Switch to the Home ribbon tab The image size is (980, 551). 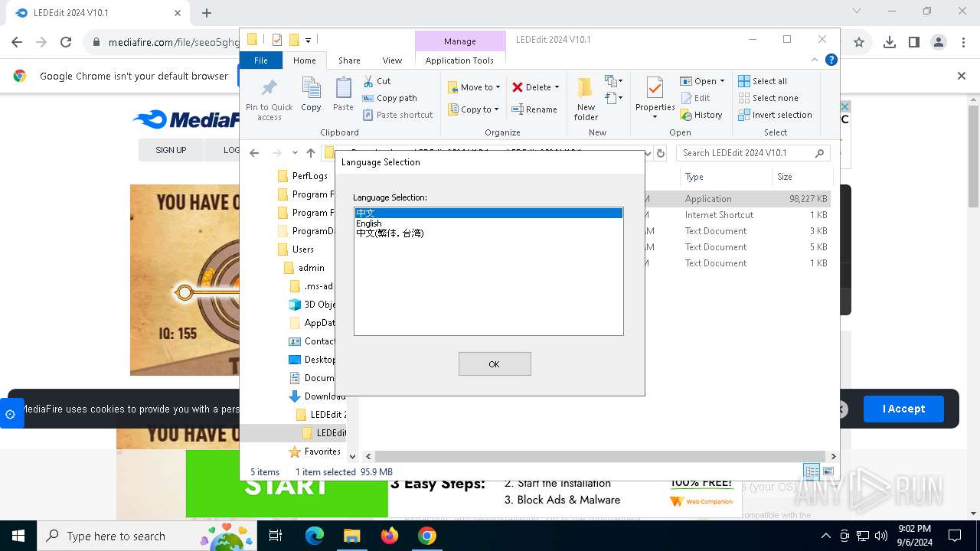click(304, 60)
